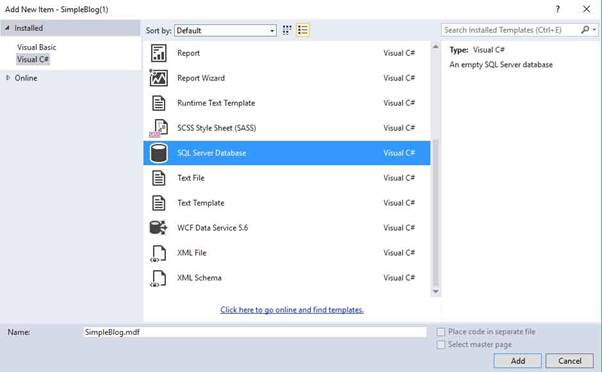
Task: Click the Text Template document icon
Action: point(159,203)
